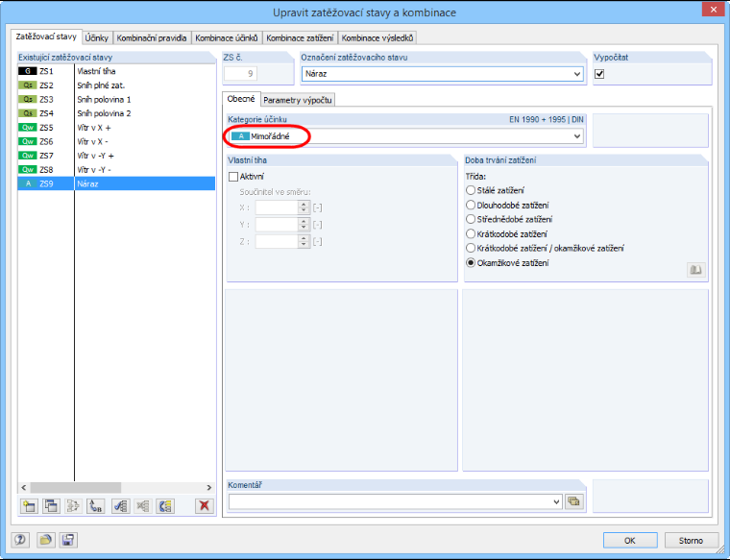Enable the Aktivní self-weight checkbox

pos(233,177)
